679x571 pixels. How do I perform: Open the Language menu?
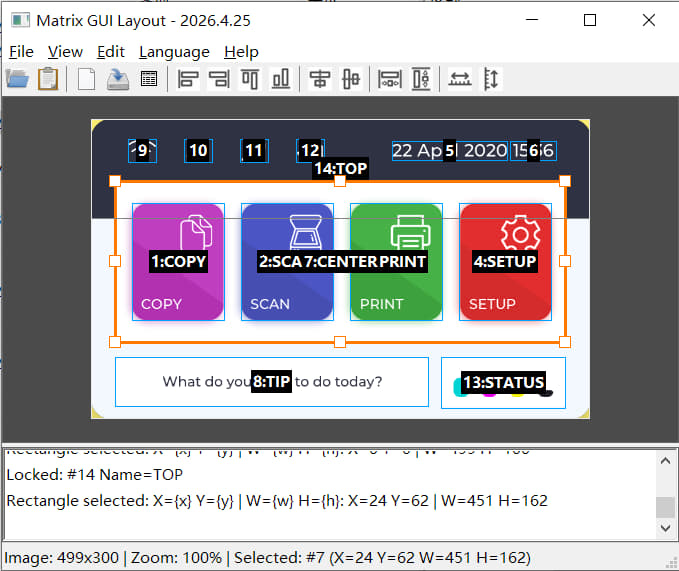click(174, 52)
